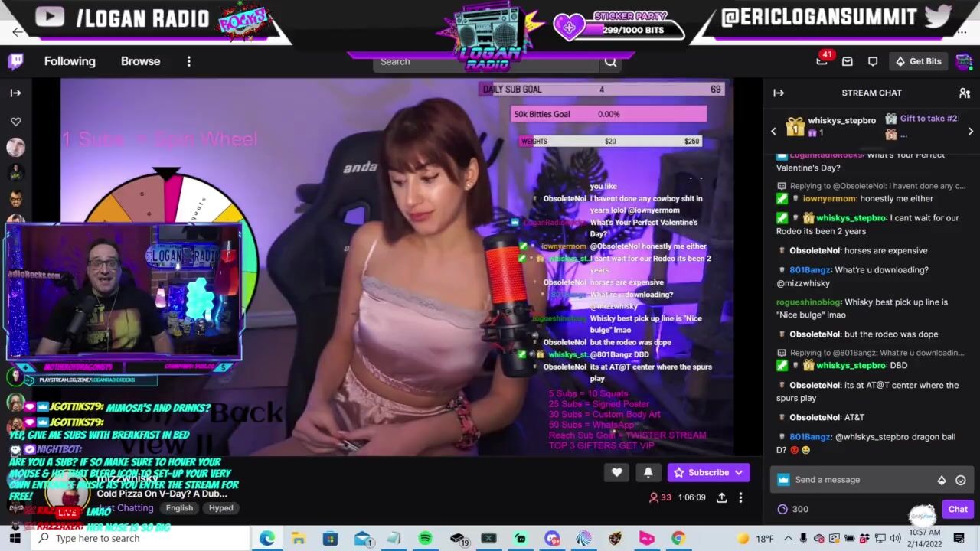Toggle the heart follow button

point(616,472)
